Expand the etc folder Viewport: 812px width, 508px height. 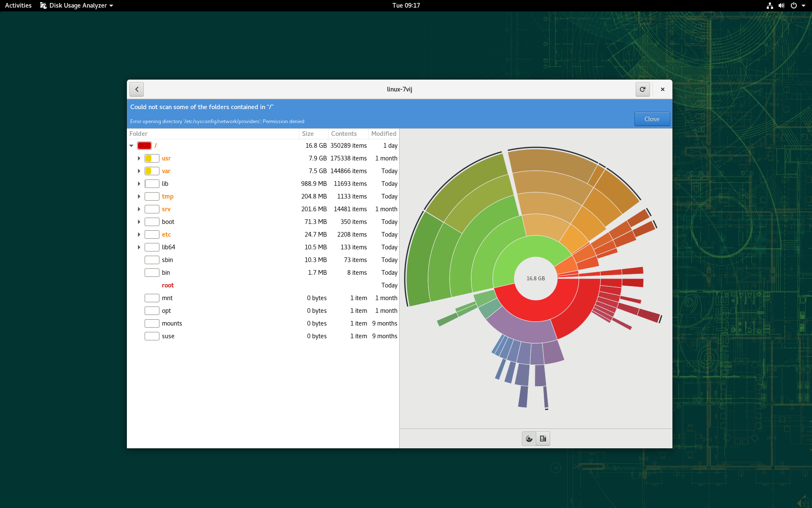tap(139, 235)
